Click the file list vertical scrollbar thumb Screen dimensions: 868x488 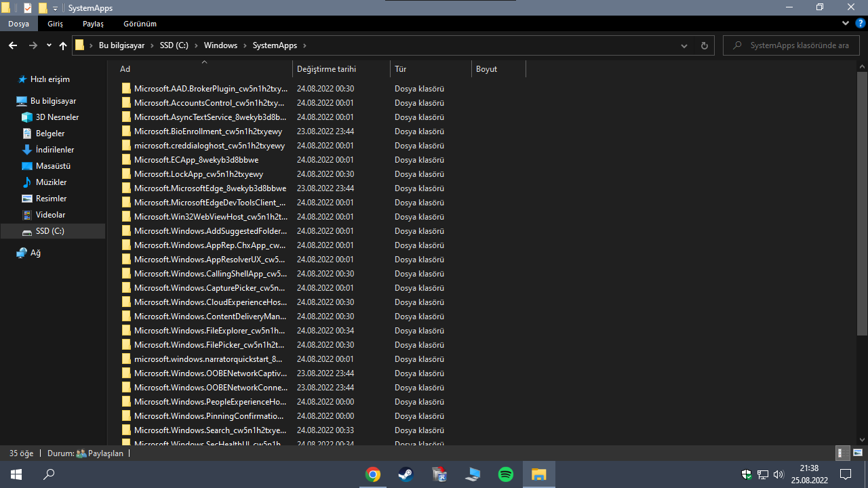coord(862,203)
